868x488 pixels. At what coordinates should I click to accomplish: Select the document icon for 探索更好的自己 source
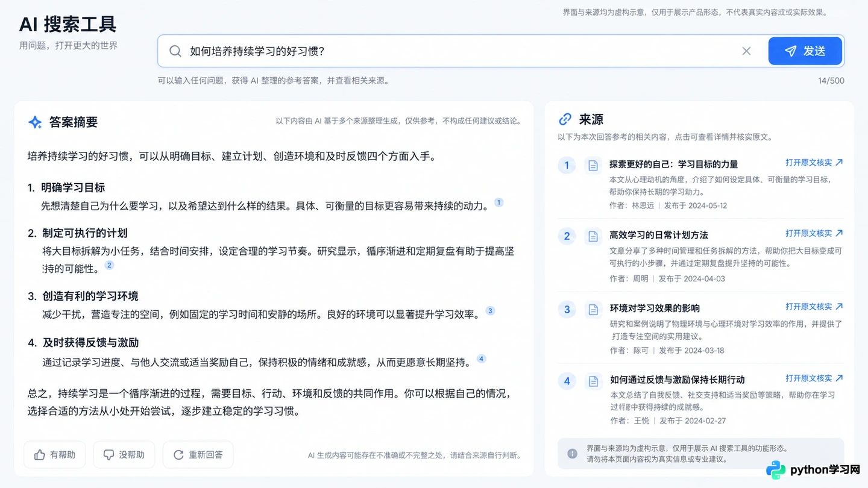[593, 165]
